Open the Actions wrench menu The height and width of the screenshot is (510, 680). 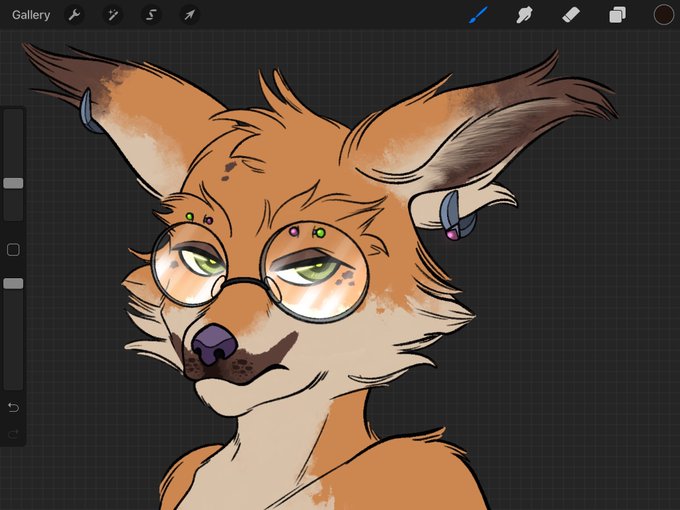coord(75,15)
